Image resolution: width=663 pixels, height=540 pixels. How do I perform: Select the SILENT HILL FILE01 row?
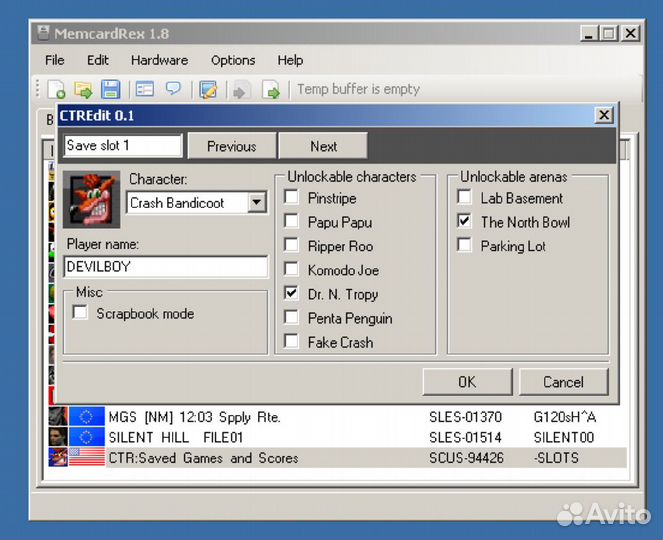click(x=337, y=437)
